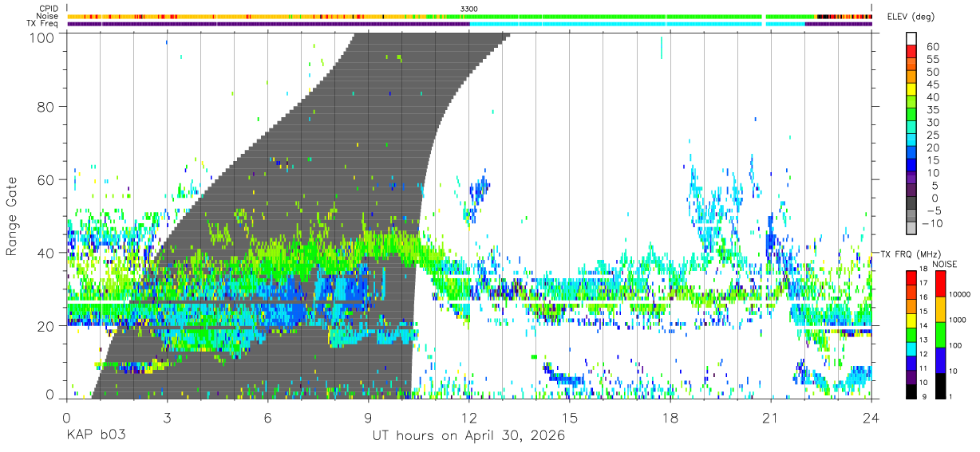Click the ELEV (deg) colorbar title
The width and height of the screenshot is (980, 452).
[911, 17]
